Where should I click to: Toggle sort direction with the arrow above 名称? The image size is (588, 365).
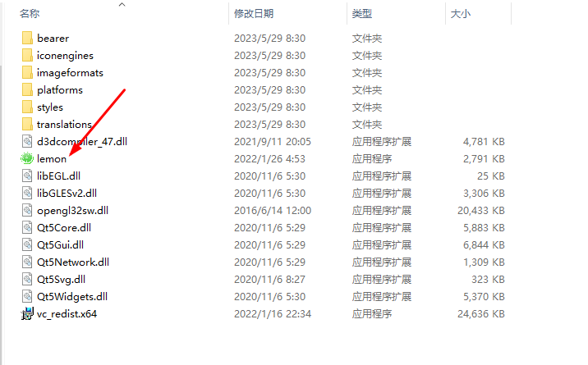pyautogui.click(x=122, y=4)
